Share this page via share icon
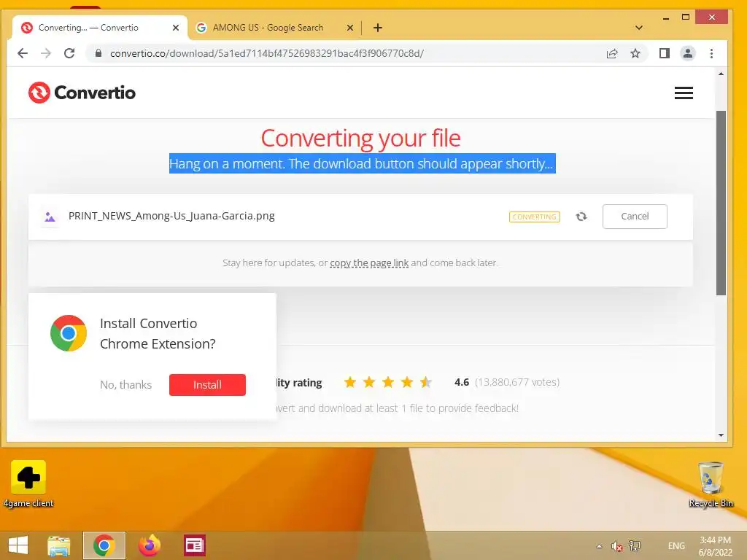The height and width of the screenshot is (560, 747). [x=612, y=53]
